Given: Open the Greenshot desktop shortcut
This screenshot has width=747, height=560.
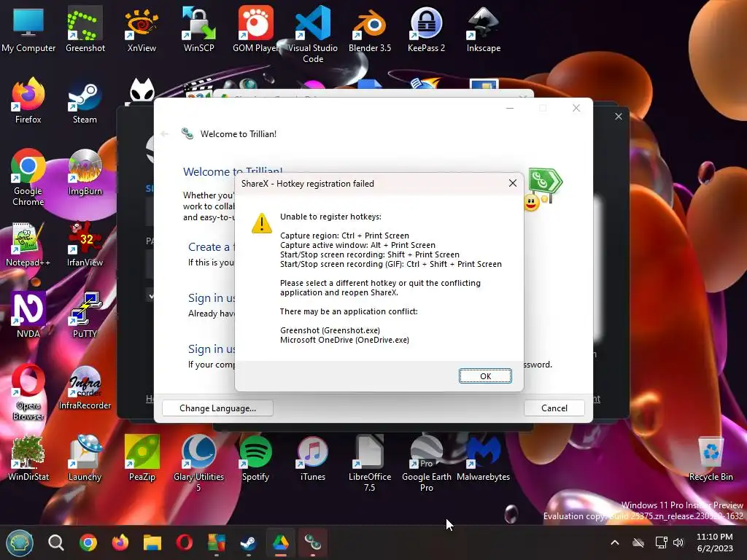Looking at the screenshot, I should 85,29.
